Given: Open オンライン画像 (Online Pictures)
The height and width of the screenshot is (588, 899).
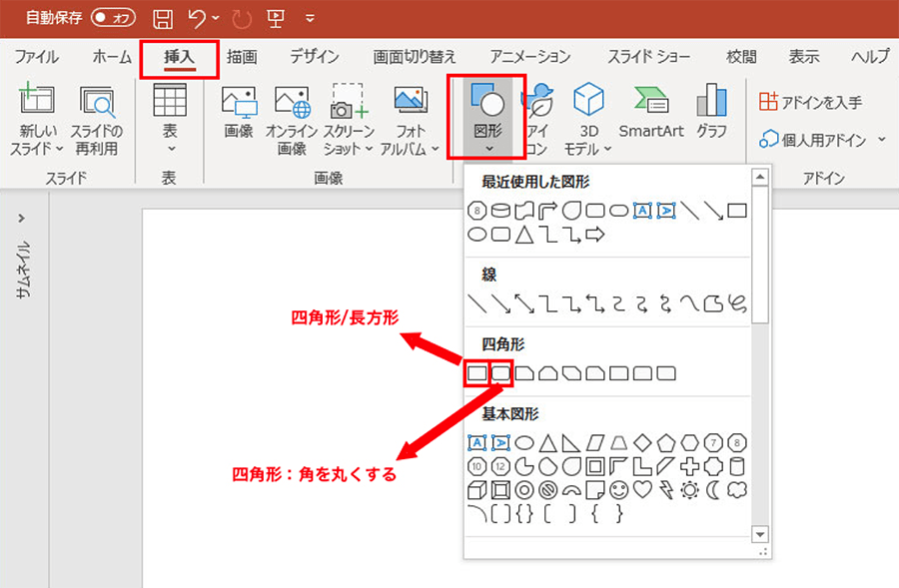Looking at the screenshot, I should click(292, 121).
